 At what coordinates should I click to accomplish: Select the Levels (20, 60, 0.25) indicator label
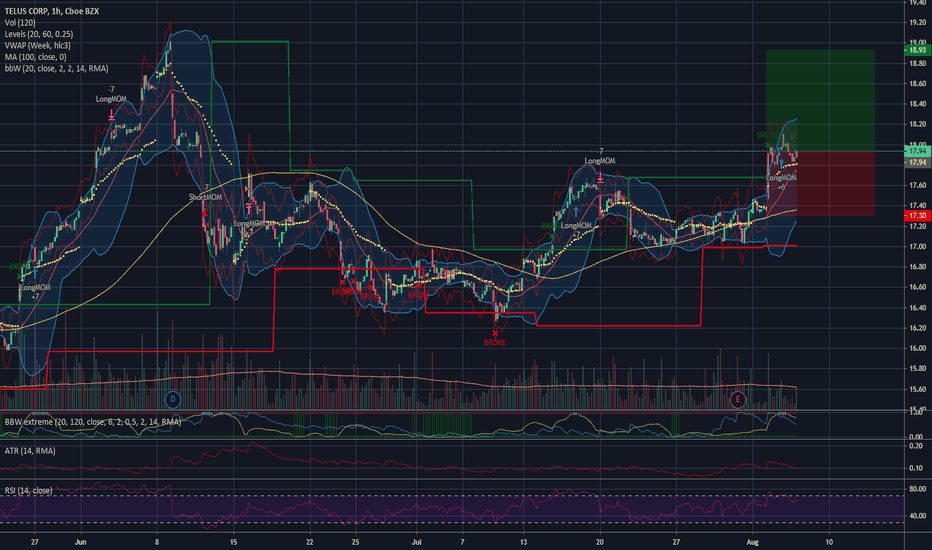pos(39,34)
